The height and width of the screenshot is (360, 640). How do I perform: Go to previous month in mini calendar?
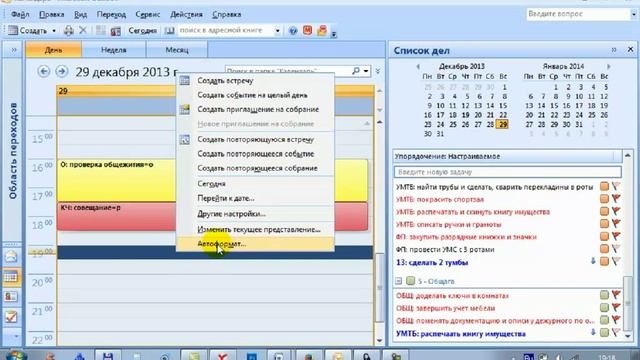418,66
